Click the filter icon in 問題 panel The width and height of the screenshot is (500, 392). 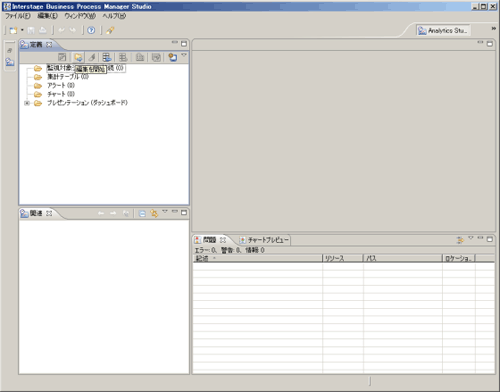[x=460, y=240]
